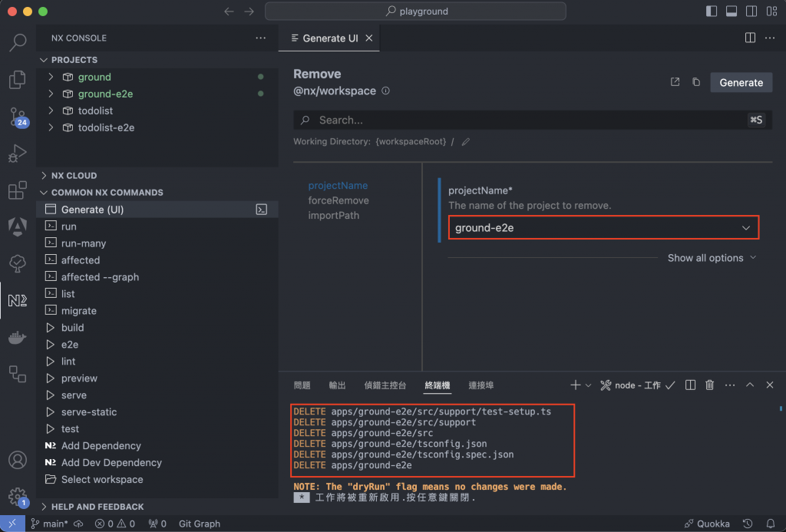Open the Accounts icon

tap(18, 460)
